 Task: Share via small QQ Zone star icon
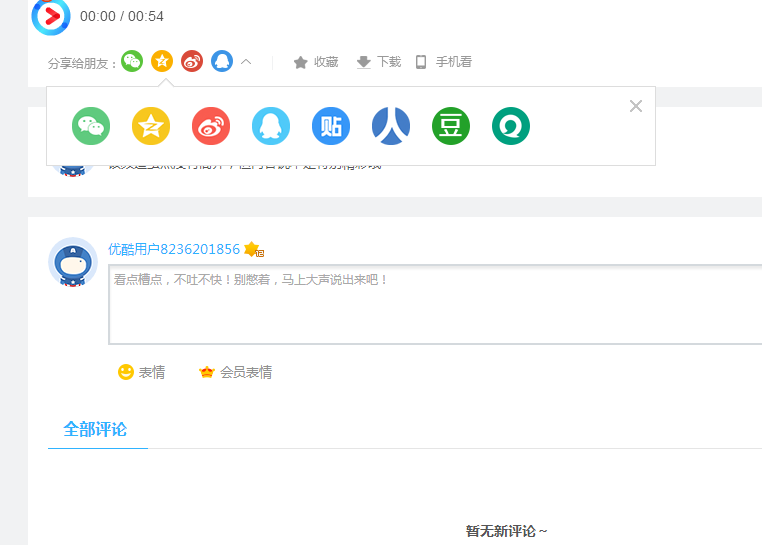point(162,61)
